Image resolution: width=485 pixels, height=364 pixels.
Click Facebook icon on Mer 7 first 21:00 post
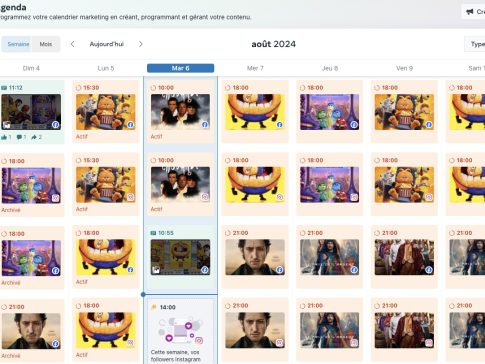[280, 270]
